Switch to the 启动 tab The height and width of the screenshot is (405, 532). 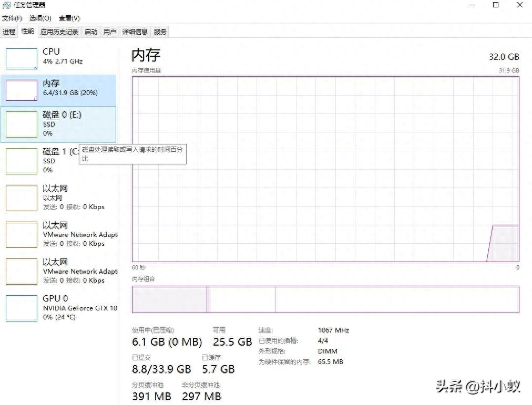point(91,32)
